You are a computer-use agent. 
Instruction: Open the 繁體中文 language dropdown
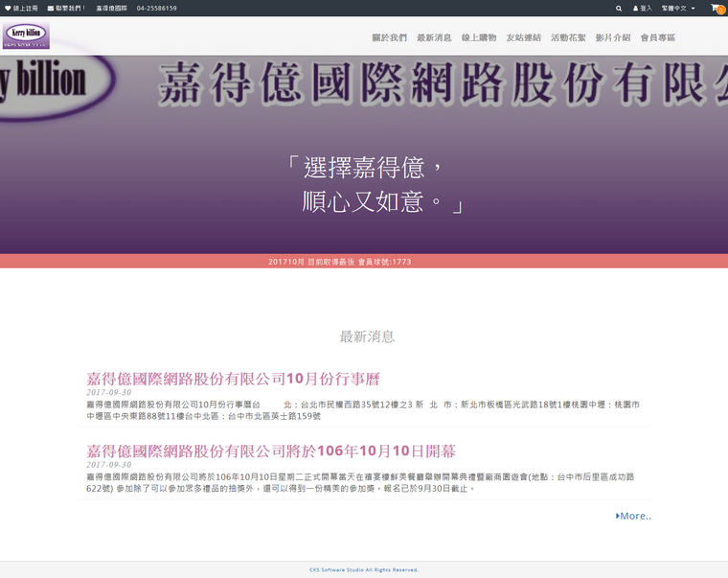tap(678, 9)
